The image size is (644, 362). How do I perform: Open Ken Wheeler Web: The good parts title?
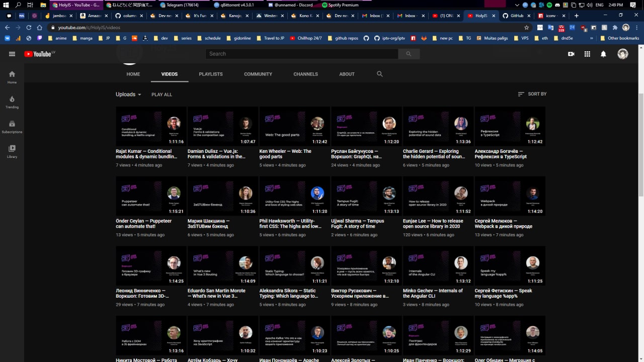pyautogui.click(x=285, y=154)
